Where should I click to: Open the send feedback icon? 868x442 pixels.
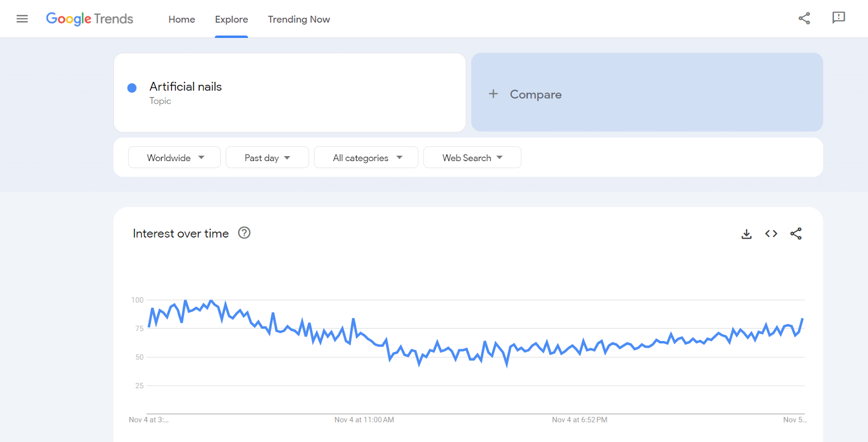[839, 18]
